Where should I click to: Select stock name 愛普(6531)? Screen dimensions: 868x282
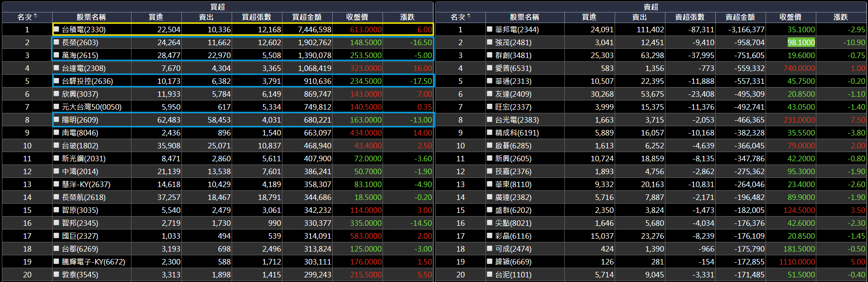coord(513,68)
